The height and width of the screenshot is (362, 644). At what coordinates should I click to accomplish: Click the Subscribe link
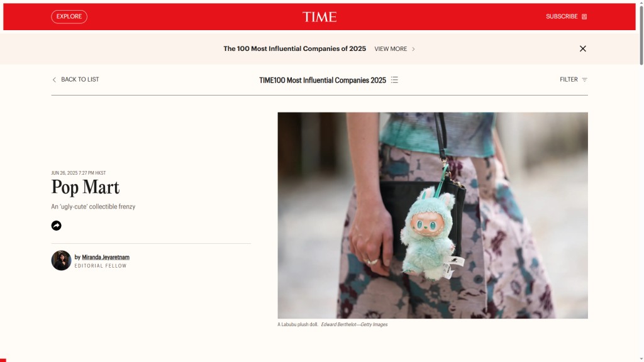pos(562,16)
